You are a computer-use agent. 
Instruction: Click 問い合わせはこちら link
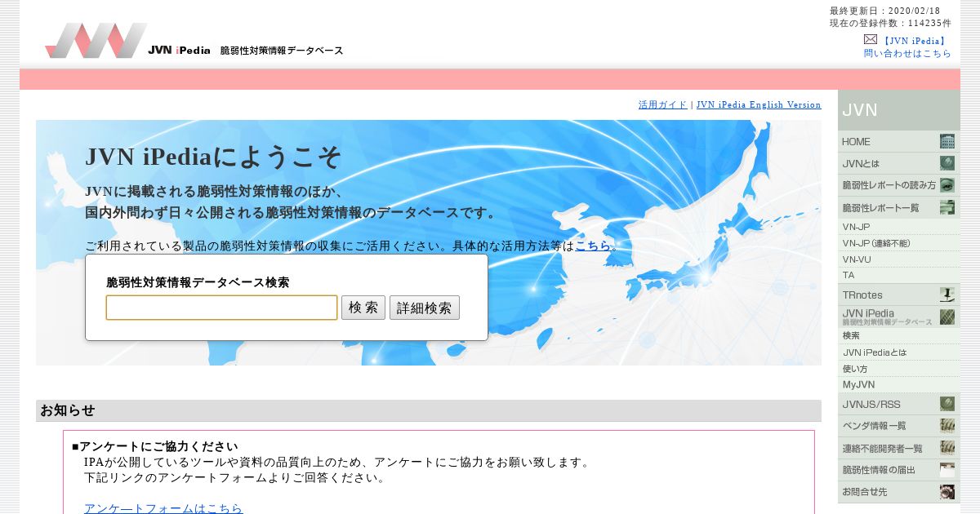(907, 53)
